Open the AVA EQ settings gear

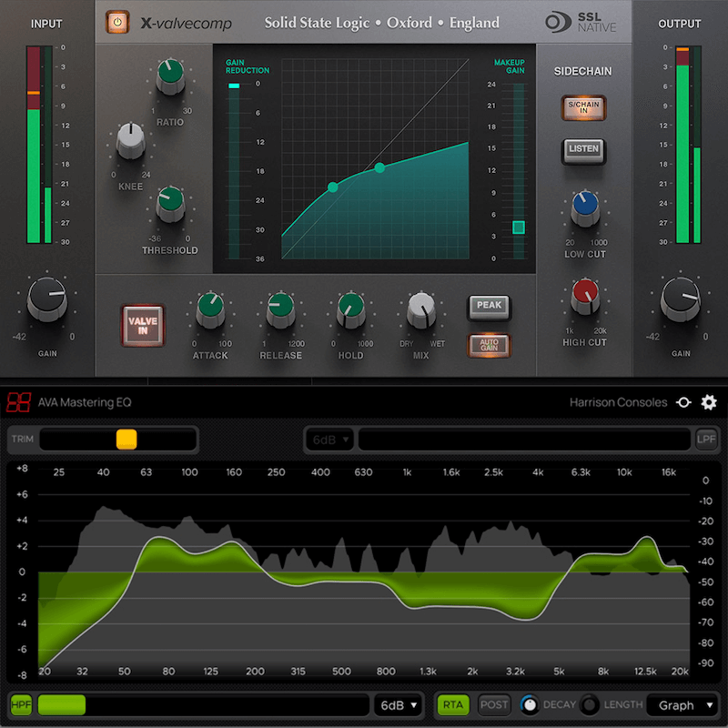pyautogui.click(x=709, y=401)
